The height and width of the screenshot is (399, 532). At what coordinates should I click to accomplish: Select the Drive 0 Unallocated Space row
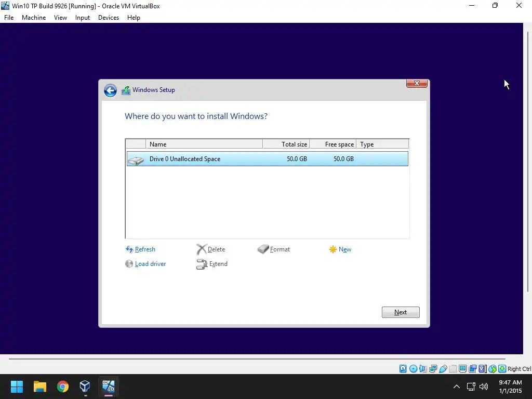coord(268,159)
